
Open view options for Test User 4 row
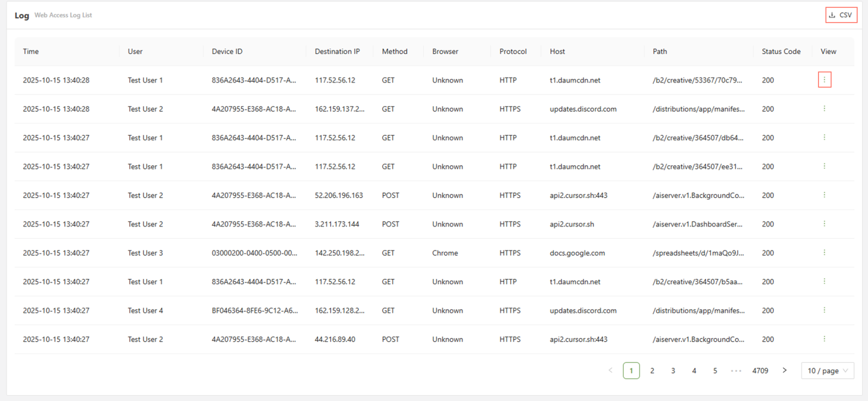pyautogui.click(x=824, y=310)
